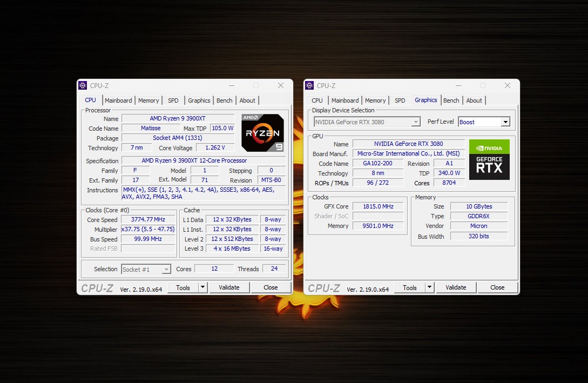Open Graphics tab in left CPU-Z window
Image resolution: width=588 pixels, height=383 pixels.
pyautogui.click(x=199, y=100)
